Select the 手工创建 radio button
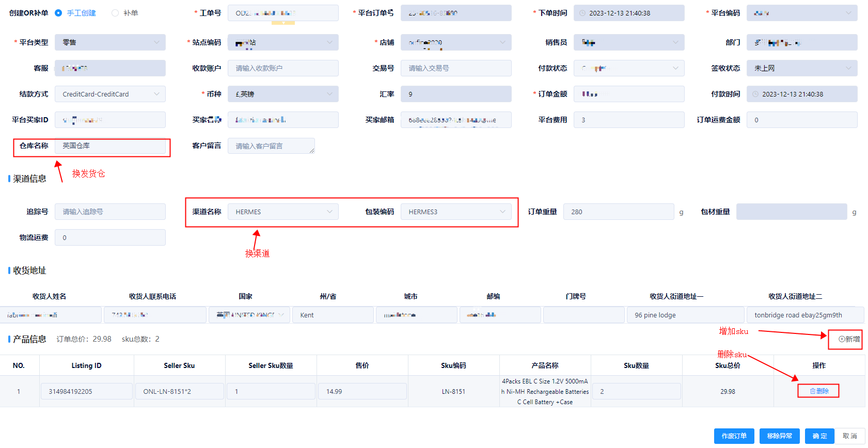Viewport: 868px width, 448px height. pyautogui.click(x=58, y=13)
